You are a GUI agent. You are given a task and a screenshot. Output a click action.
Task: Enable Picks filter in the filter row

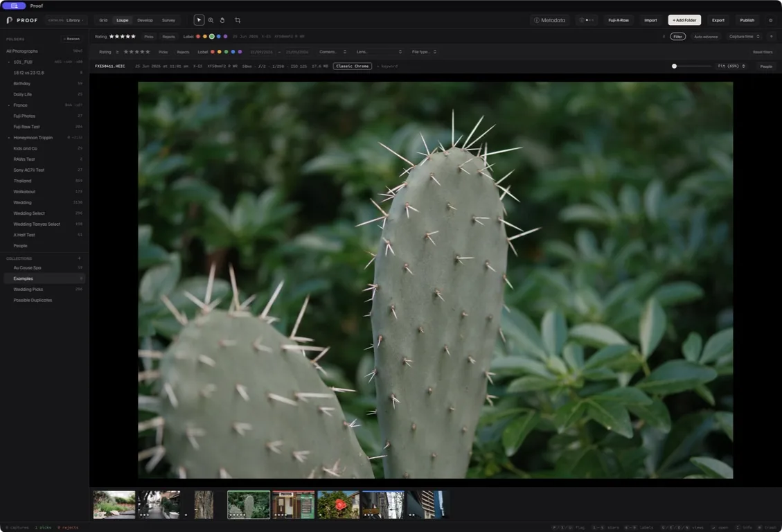(163, 52)
